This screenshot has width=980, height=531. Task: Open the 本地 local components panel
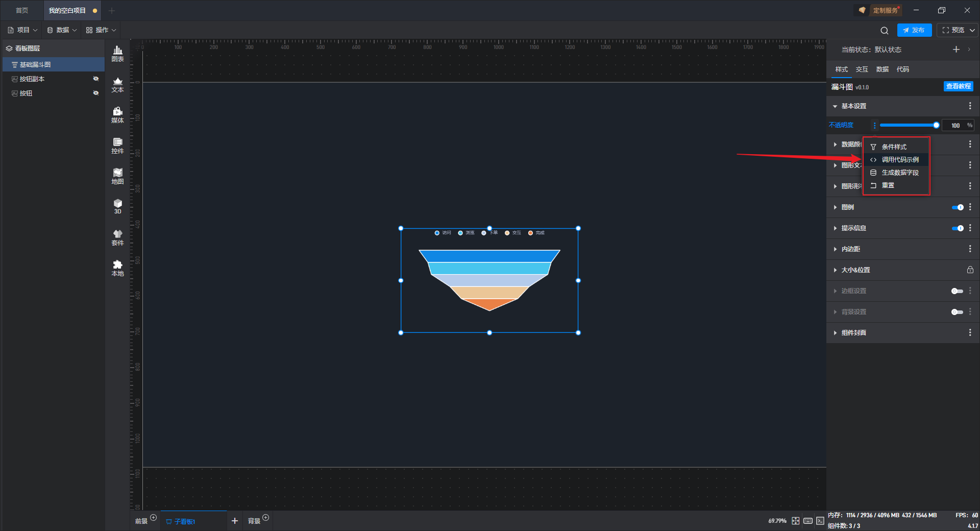117,268
